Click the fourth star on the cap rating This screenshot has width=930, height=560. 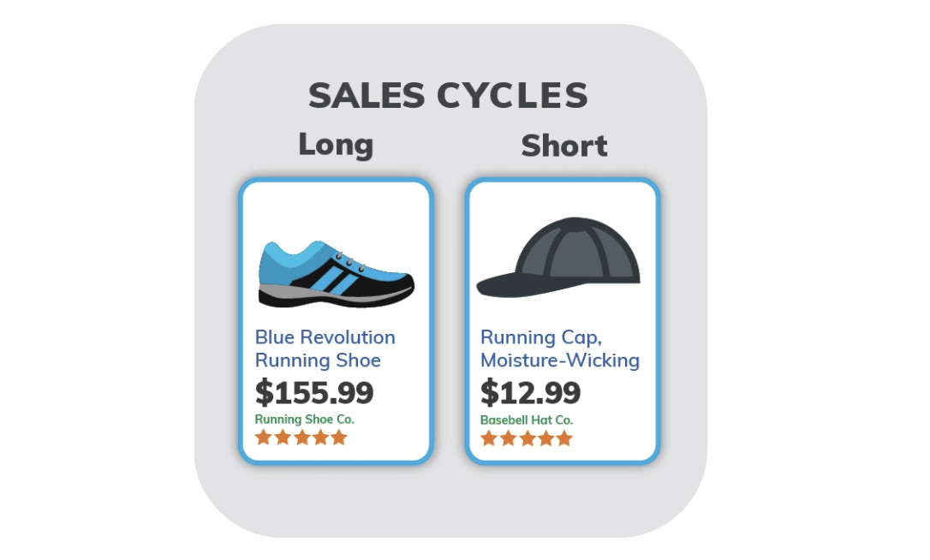pyautogui.click(x=546, y=439)
